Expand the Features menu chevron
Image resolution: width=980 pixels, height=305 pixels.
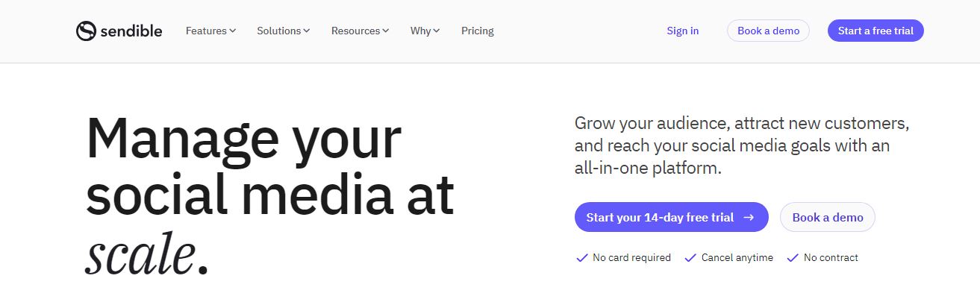click(x=233, y=31)
